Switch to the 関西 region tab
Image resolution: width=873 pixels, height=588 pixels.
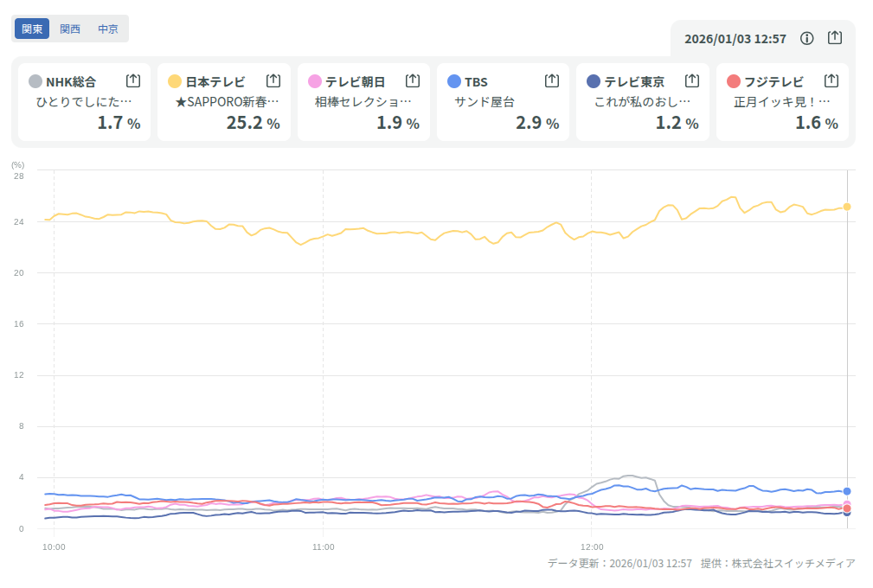(x=70, y=29)
